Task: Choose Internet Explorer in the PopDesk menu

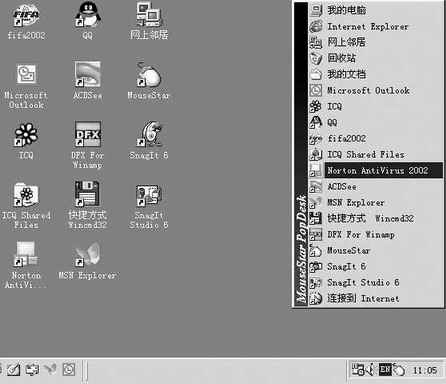Action: 376,26
